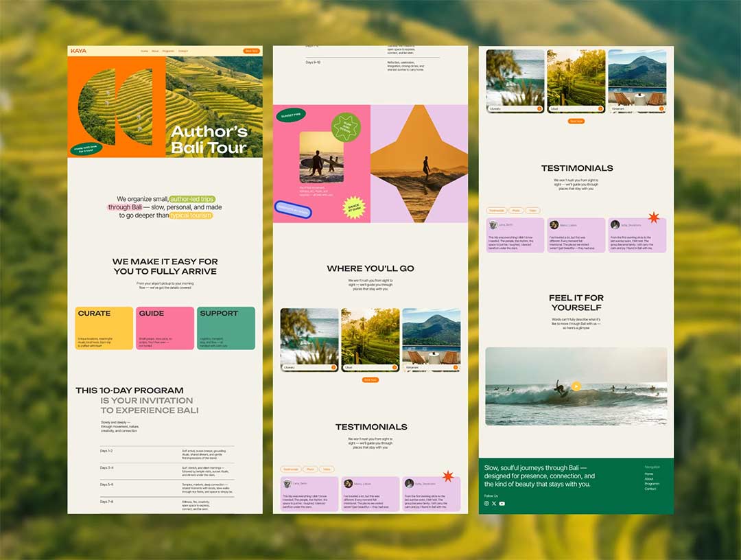Click the KAYA logo in the header

(79, 51)
